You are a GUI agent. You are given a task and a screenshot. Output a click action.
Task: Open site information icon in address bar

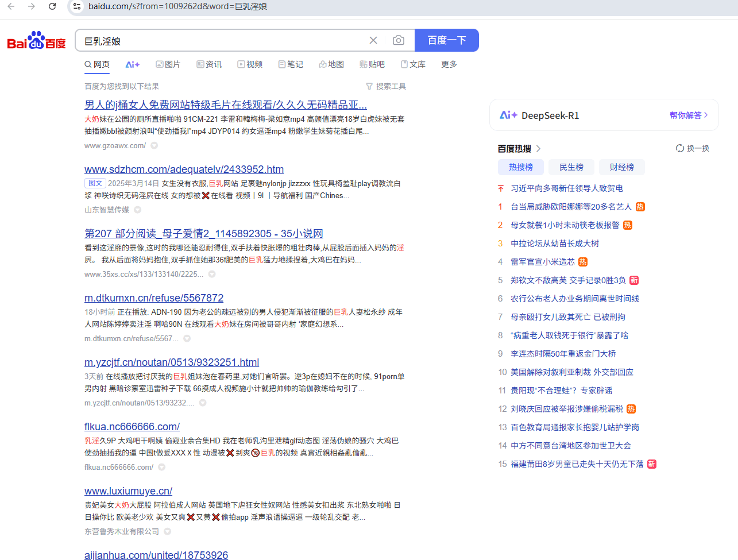pos(77,6)
